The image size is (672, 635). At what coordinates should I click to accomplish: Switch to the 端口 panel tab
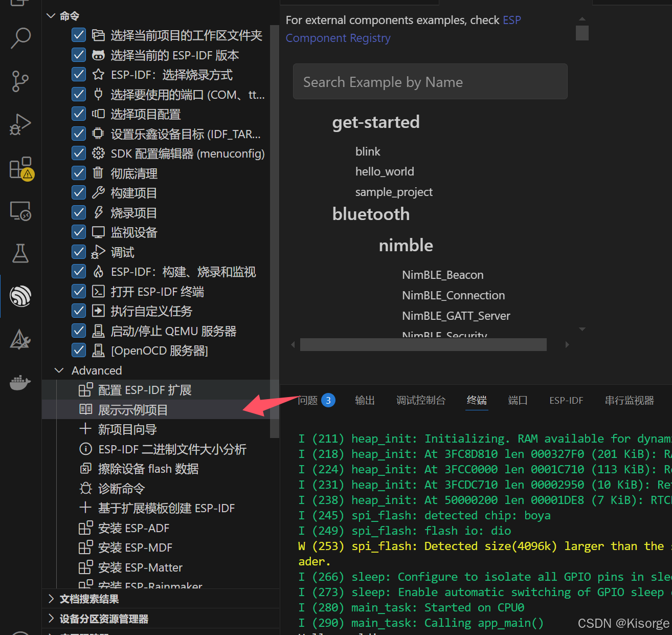tap(518, 400)
